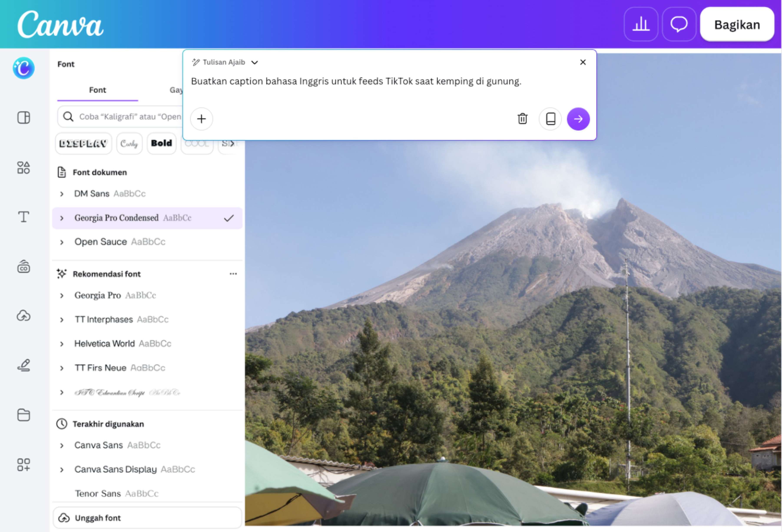Select Georgia Pro Condensed font
Image resolution: width=782 pixels, height=532 pixels.
click(x=147, y=218)
